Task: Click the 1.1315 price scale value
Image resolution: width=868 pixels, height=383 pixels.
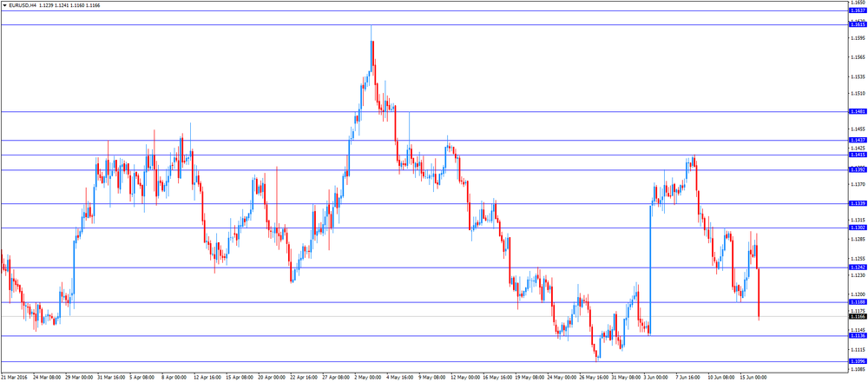Action: click(x=858, y=220)
